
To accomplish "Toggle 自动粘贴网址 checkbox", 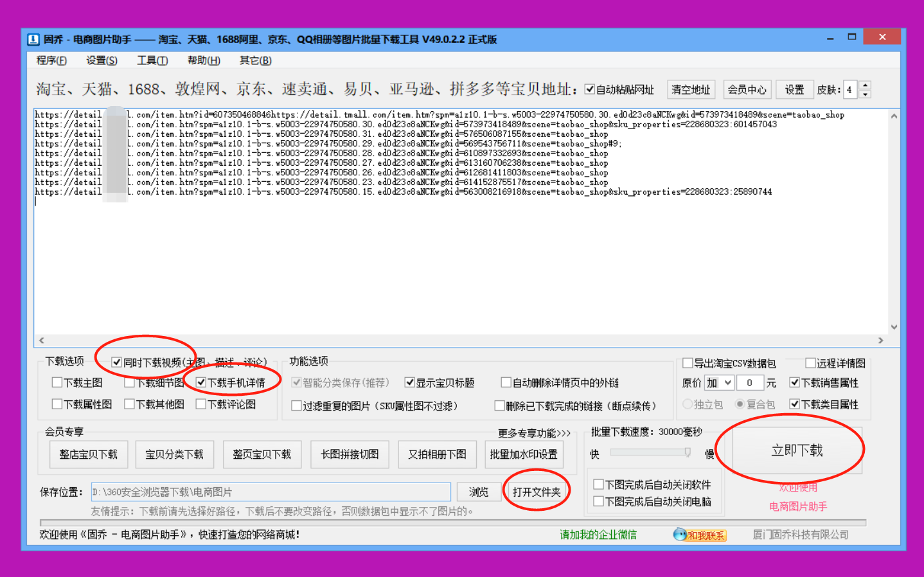I will coord(589,89).
